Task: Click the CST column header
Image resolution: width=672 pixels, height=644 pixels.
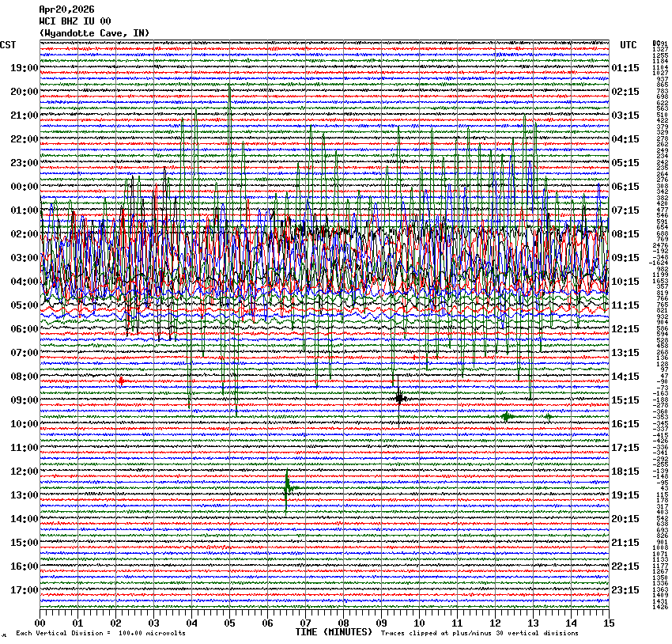Action: [8, 45]
